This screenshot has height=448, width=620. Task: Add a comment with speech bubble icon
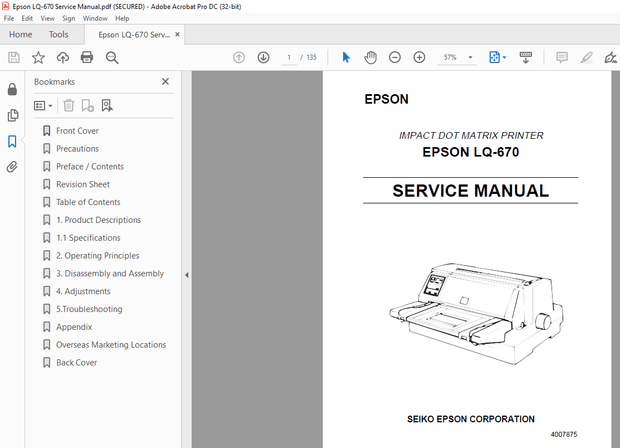click(x=561, y=58)
